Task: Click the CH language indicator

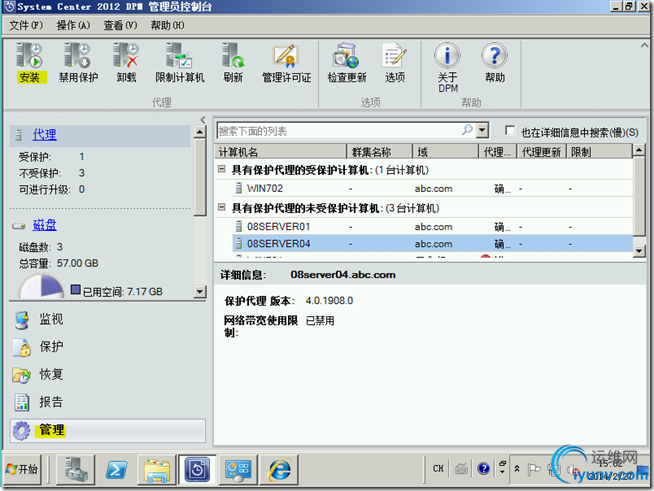Action: [438, 469]
